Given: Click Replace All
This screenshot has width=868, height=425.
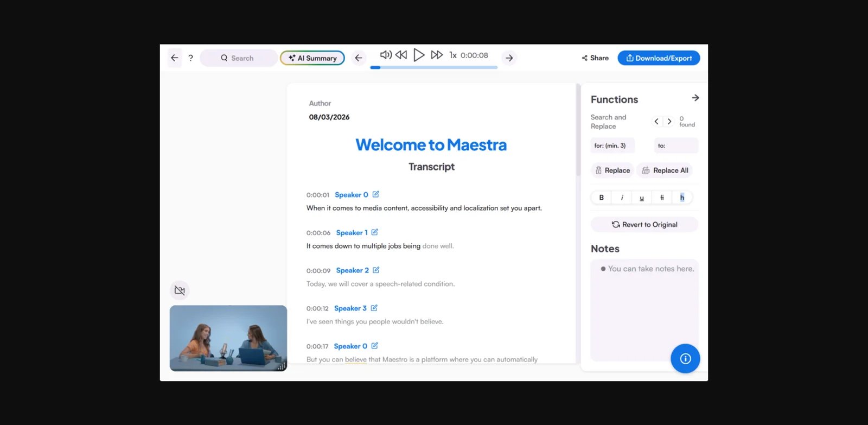Looking at the screenshot, I should [x=665, y=170].
